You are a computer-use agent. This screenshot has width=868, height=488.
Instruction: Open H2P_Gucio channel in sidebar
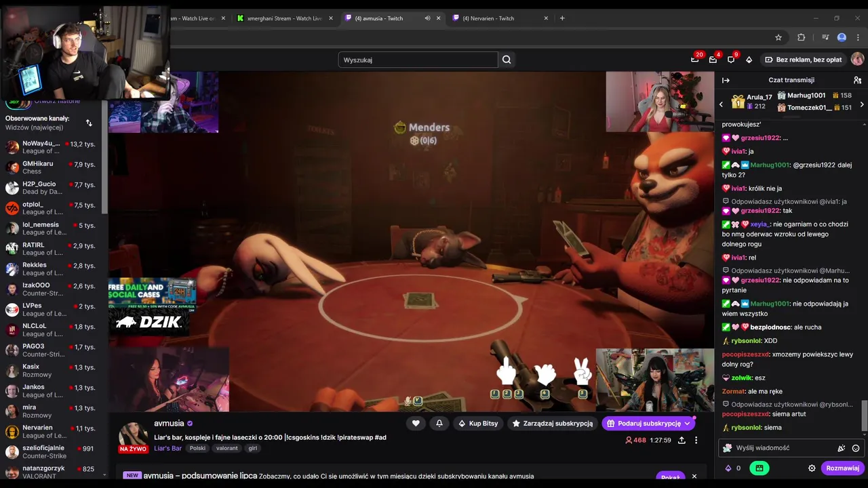[50, 188]
